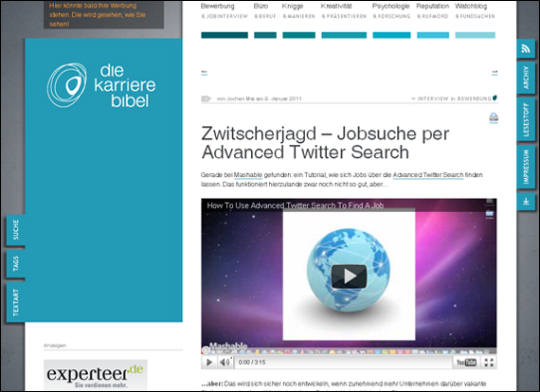Open the SUCHE side tab
This screenshot has width=540, height=392.
[16, 229]
